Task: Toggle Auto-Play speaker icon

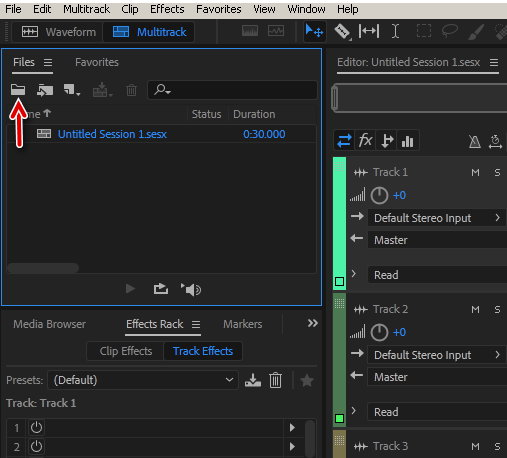Action: pos(191,289)
